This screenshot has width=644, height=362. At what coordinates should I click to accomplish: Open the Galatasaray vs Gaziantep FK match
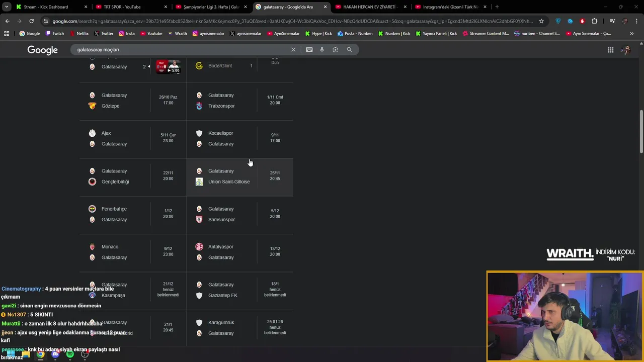(240, 290)
